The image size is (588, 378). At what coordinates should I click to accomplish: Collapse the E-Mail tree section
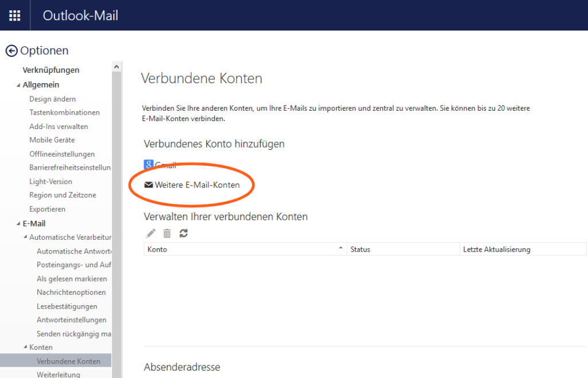coord(18,224)
